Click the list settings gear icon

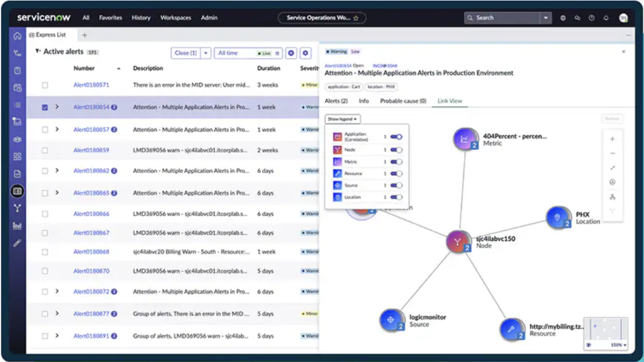click(x=305, y=53)
